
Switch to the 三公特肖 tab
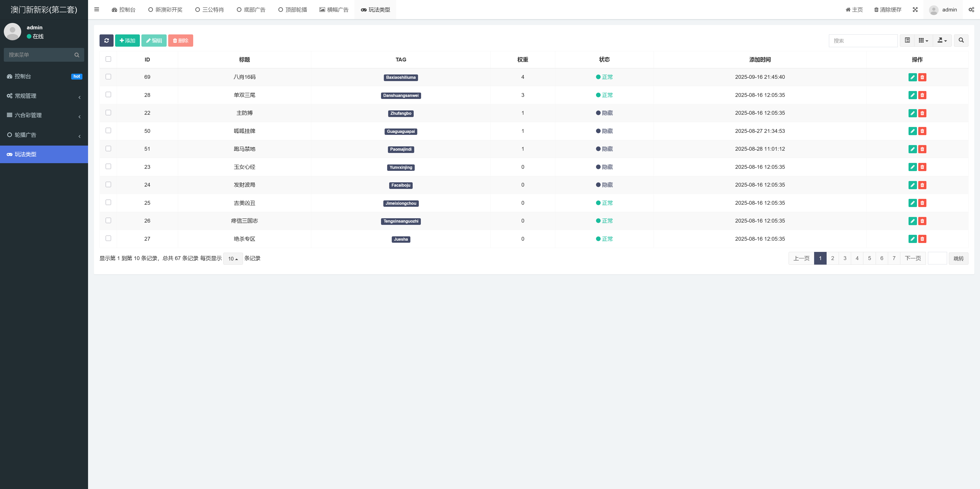209,9
